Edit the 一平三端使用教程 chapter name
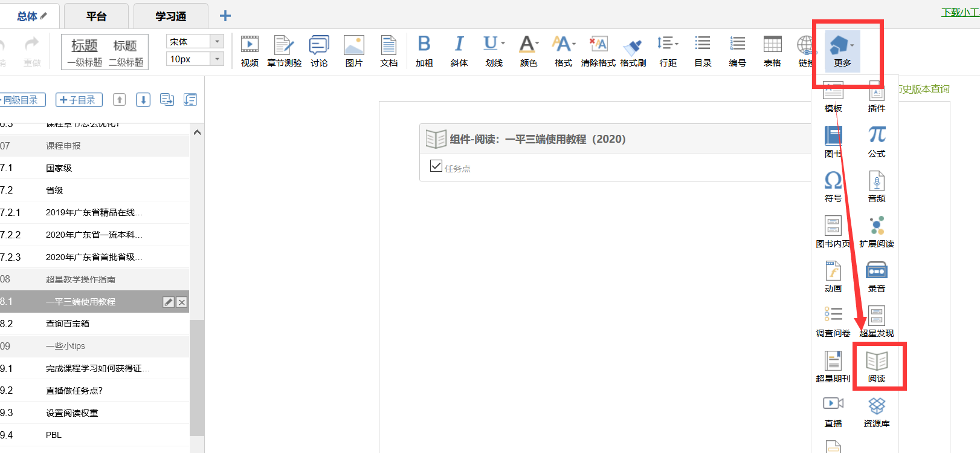 [x=169, y=302]
